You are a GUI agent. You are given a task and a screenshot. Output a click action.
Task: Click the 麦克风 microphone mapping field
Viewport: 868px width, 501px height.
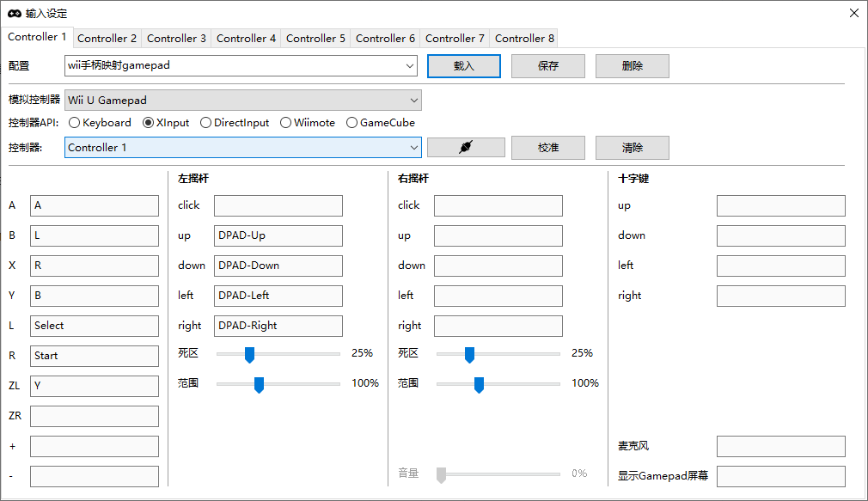[781, 446]
